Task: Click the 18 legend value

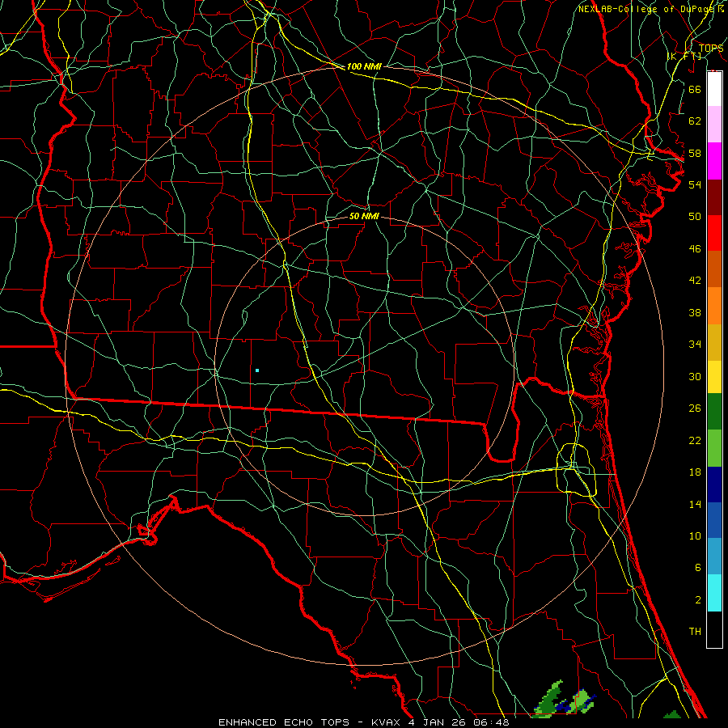Action: tap(695, 472)
